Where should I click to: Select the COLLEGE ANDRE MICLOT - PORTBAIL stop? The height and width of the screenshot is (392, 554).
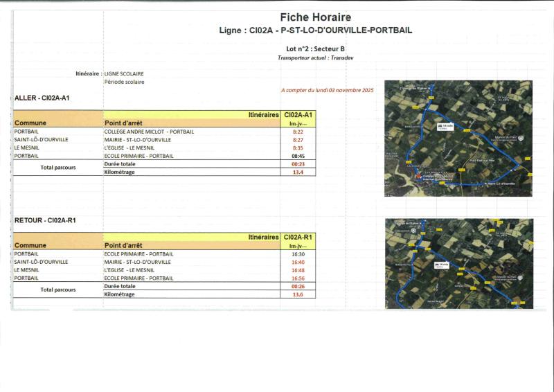(x=149, y=132)
